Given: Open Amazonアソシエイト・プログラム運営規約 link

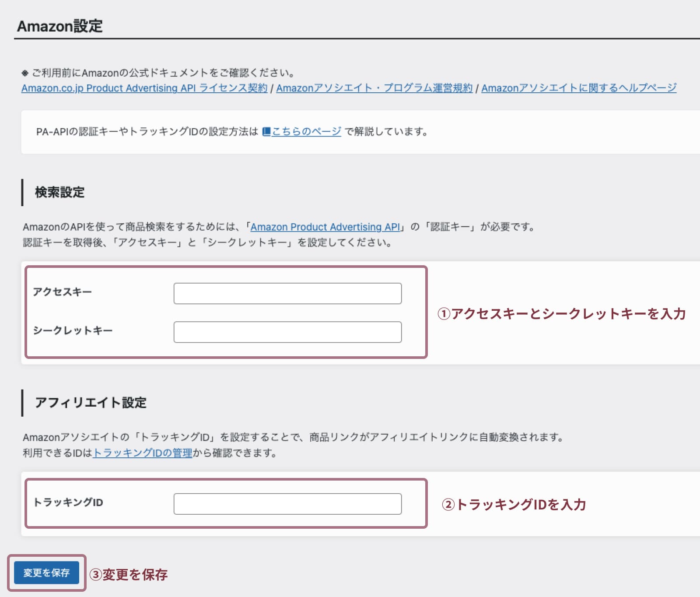Looking at the screenshot, I should pos(374,88).
